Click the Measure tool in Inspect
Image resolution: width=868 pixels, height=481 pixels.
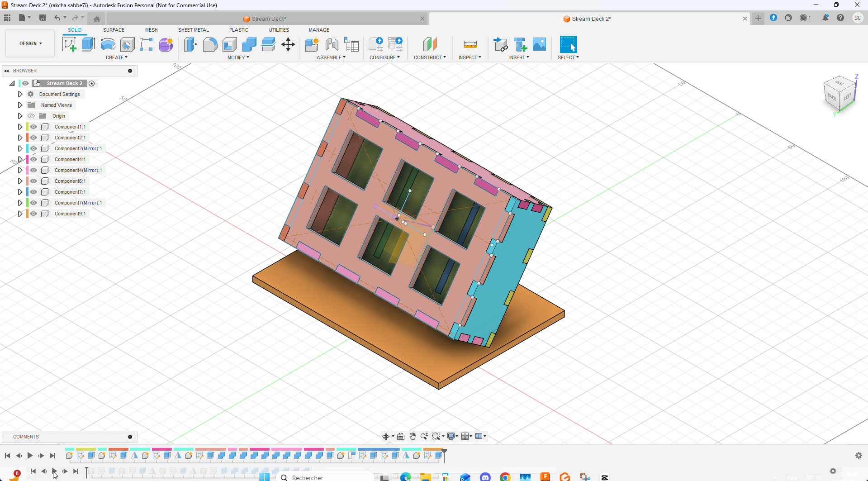470,44
